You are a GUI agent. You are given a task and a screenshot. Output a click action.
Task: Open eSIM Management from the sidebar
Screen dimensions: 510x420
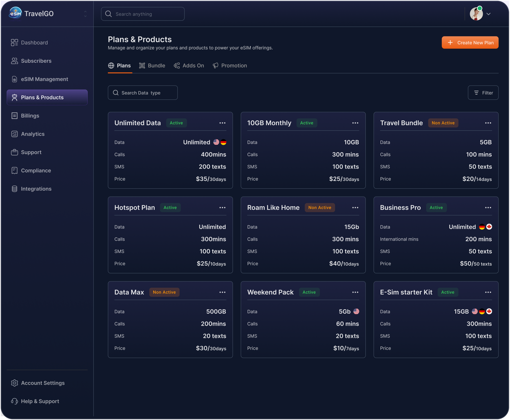[44, 79]
